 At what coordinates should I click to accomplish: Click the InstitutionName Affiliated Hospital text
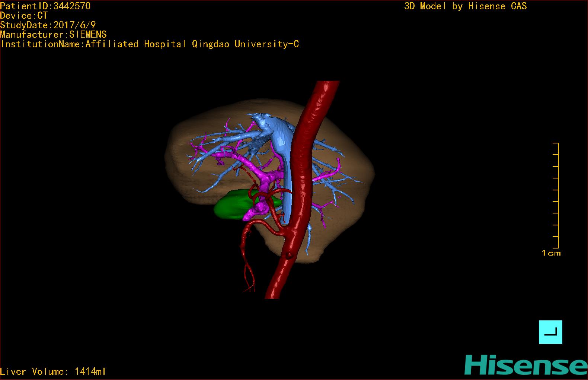point(150,44)
